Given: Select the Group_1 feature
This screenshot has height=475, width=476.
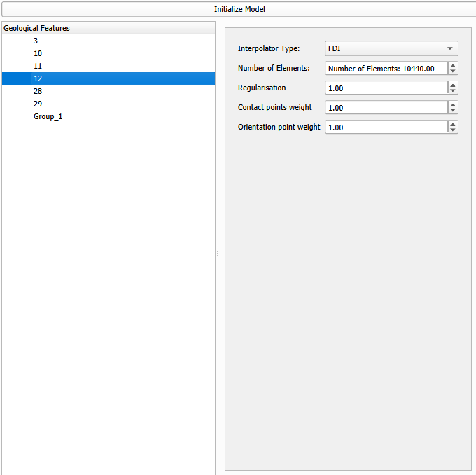Looking at the screenshot, I should click(x=108, y=116).
